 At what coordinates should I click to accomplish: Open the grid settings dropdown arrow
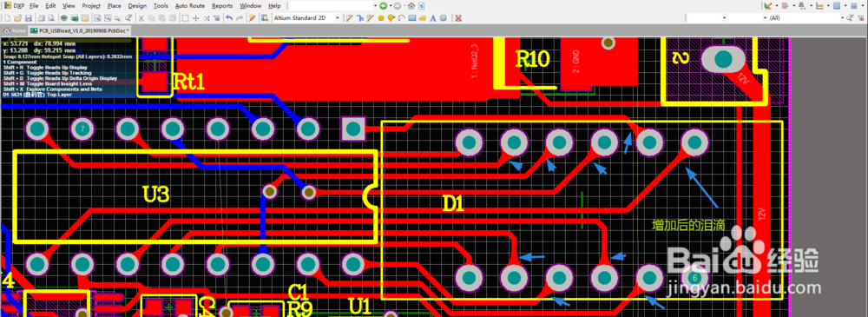(x=863, y=5)
